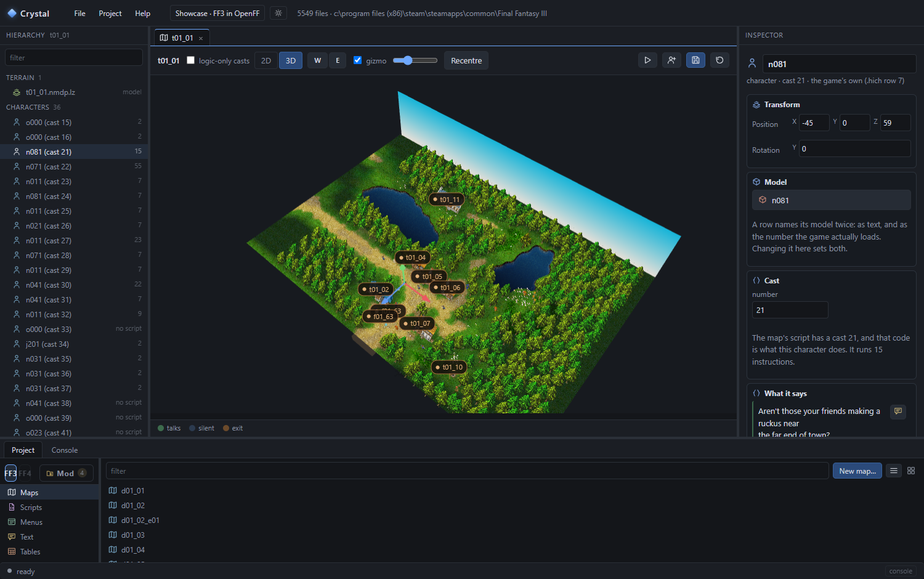Click the save icon in viewport toolbar

(695, 60)
